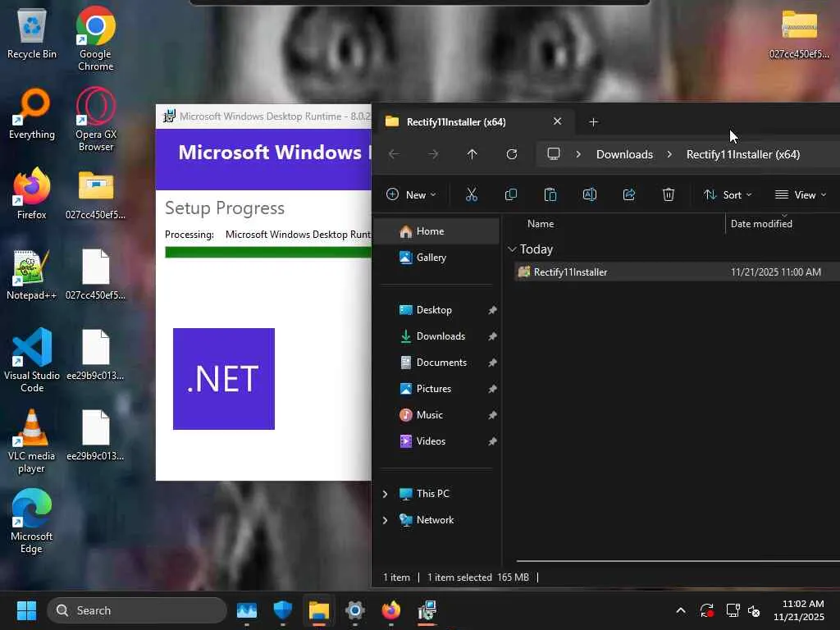Click the chevron after Downloads in address bar

669,154
